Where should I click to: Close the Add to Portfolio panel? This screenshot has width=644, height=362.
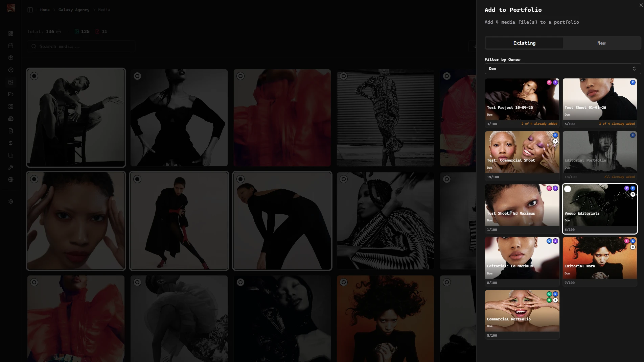coord(641,5)
